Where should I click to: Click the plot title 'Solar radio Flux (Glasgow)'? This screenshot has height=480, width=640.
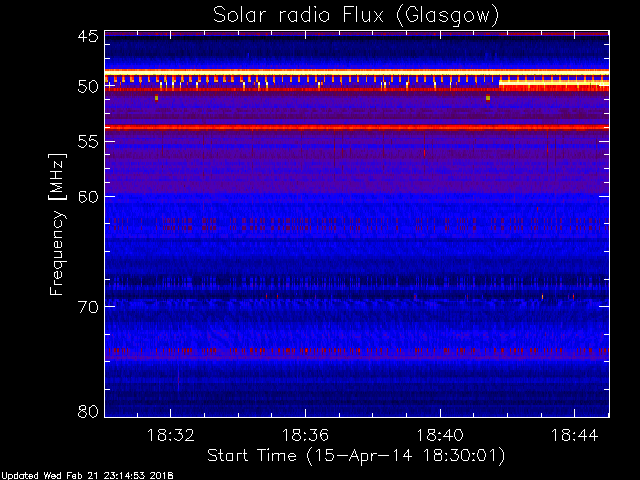click(x=356, y=16)
